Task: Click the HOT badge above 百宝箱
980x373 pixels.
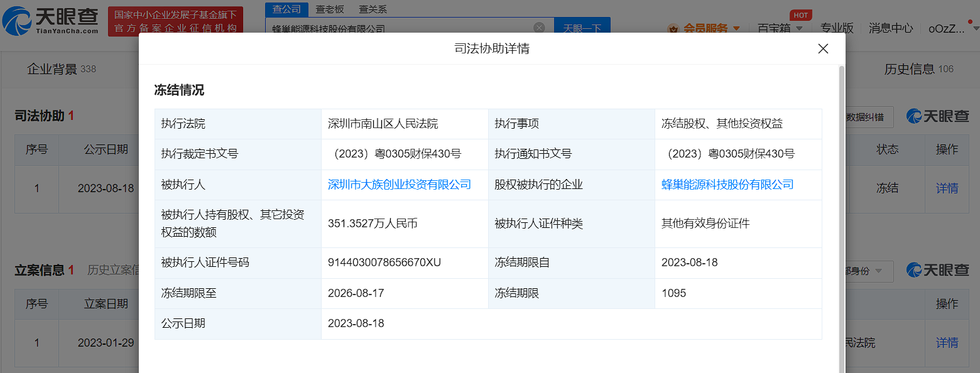Action: (800, 15)
